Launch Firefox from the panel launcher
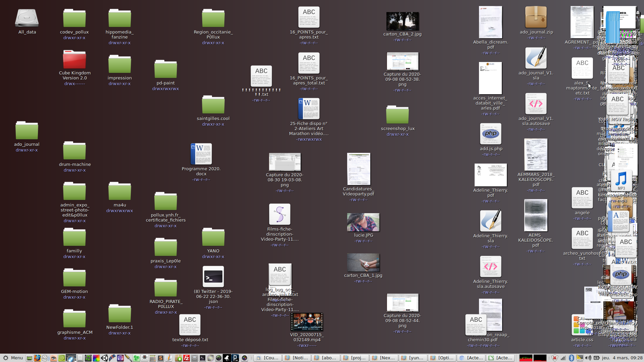Screen dimensions: 644x362 click(37, 358)
